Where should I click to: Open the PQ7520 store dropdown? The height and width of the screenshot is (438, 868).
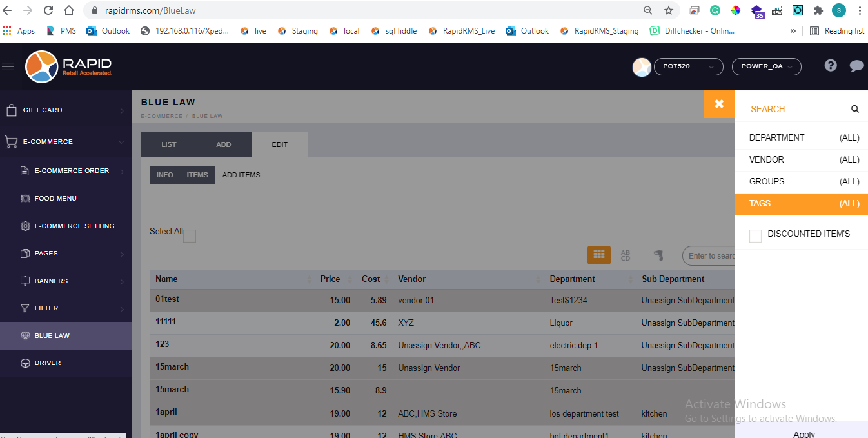688,66
